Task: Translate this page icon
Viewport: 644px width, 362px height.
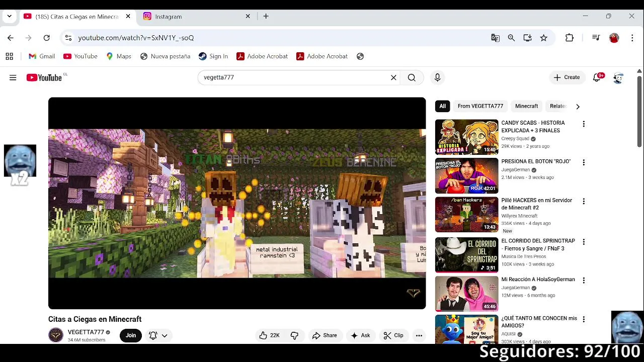Action: 496,38
